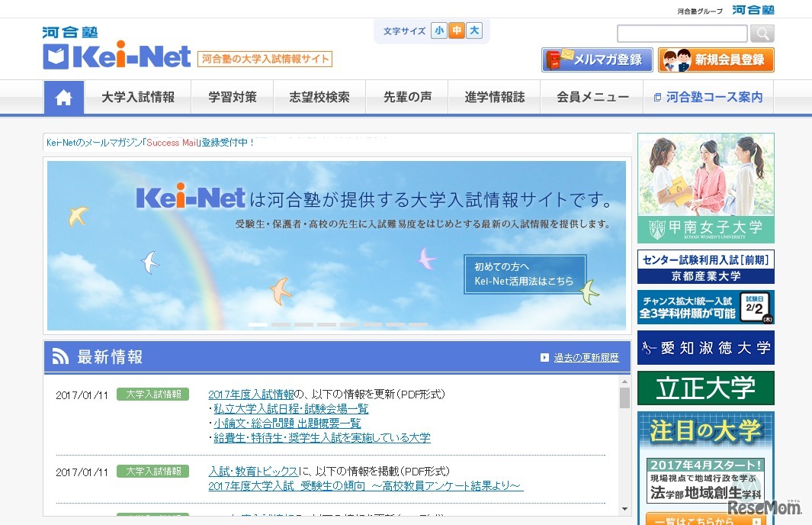Click the 新規会員登録 button
The image size is (812, 525).
click(x=716, y=60)
